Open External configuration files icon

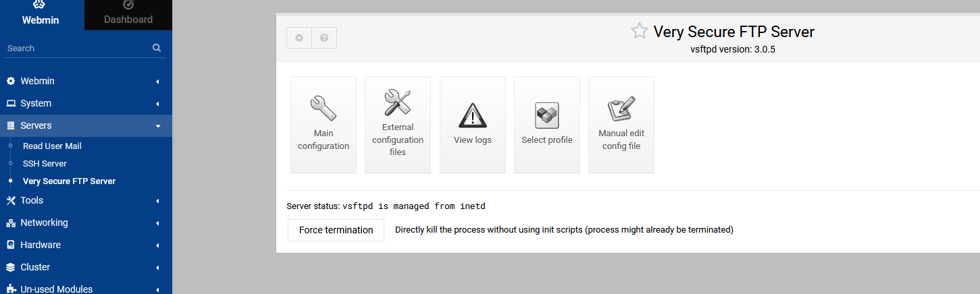point(398,102)
